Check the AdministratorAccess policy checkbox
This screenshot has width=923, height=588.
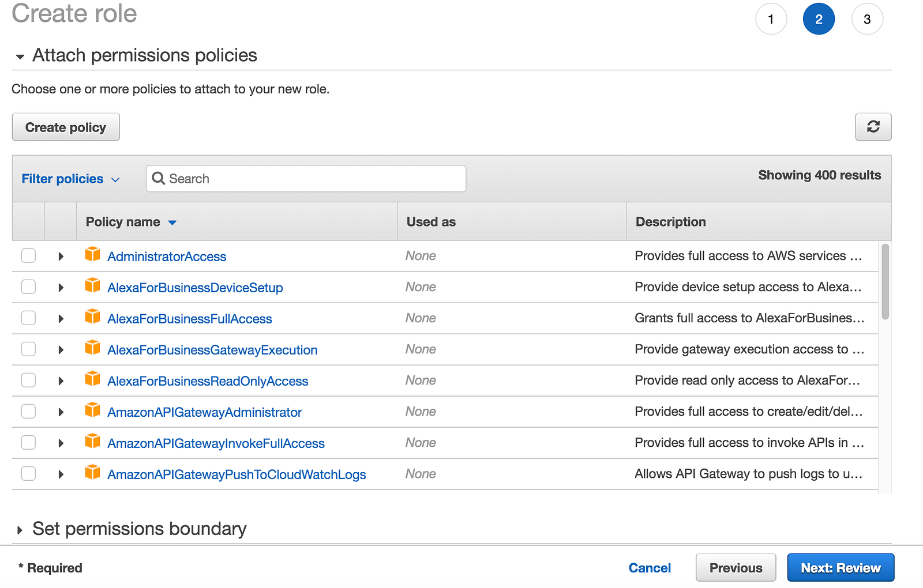28,255
